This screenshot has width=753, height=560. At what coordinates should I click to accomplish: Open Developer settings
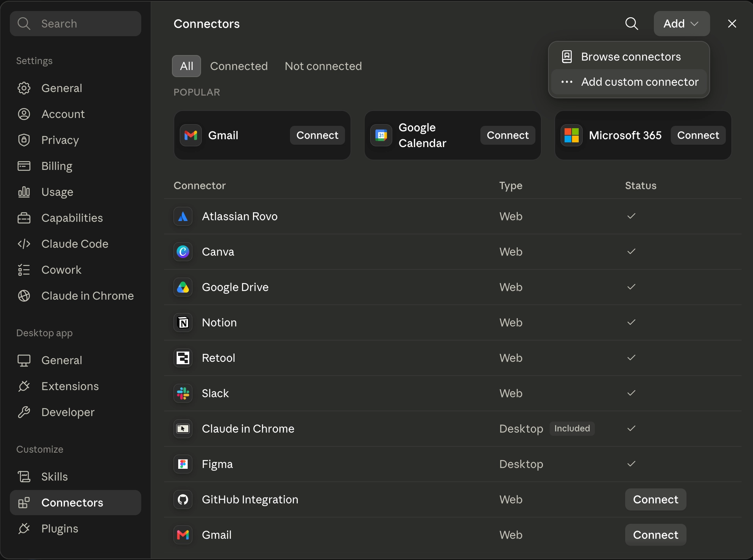(x=76, y=412)
